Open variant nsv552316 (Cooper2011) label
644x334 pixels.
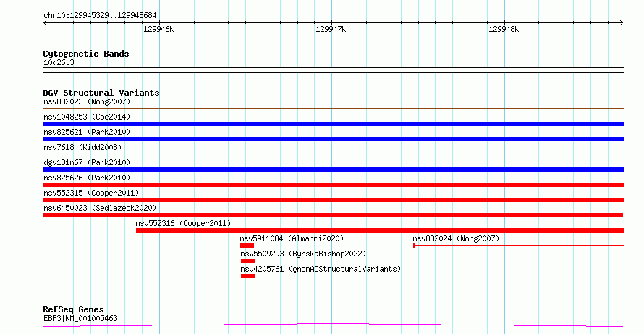(183, 223)
